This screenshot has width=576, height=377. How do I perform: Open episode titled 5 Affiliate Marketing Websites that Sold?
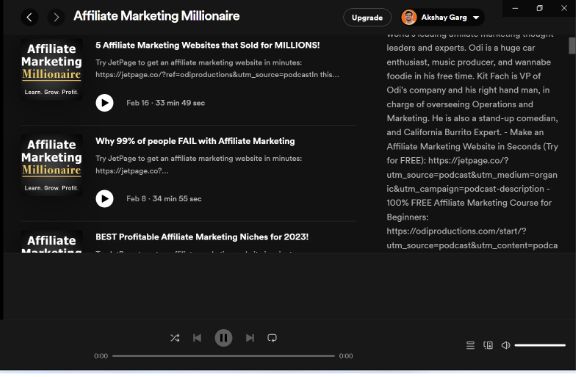click(x=208, y=45)
